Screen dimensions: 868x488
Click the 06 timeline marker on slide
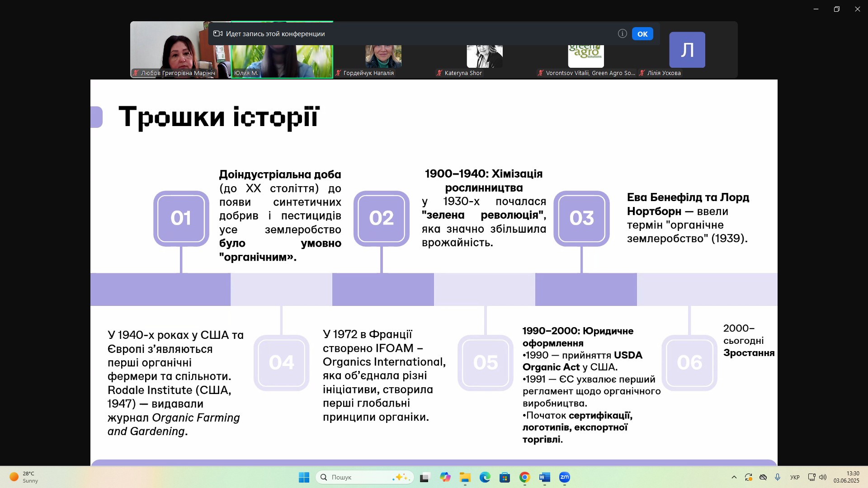coord(689,363)
